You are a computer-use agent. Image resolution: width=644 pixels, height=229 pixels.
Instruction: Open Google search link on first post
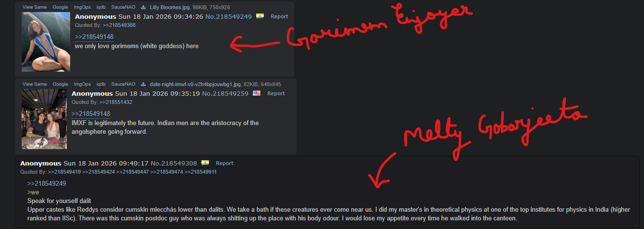(x=61, y=8)
